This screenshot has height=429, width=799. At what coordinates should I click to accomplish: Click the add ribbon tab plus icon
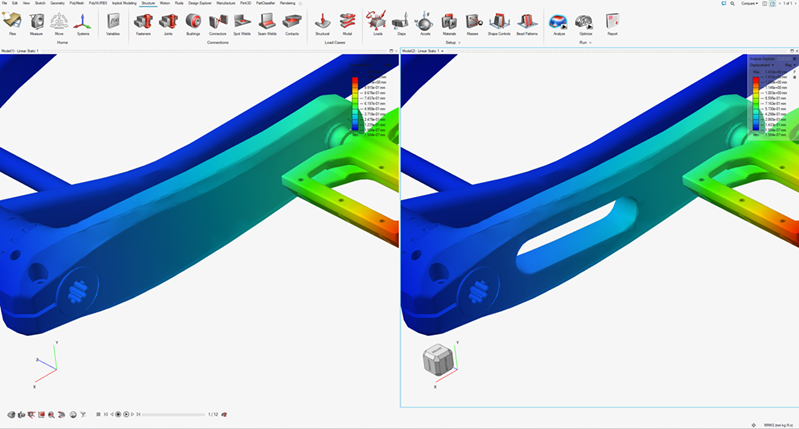(300, 4)
